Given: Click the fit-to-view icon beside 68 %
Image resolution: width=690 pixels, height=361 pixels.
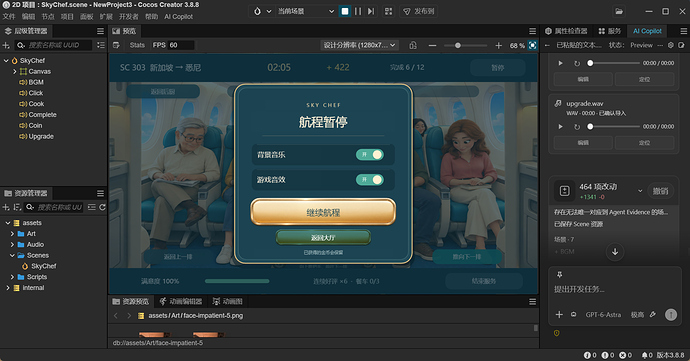Looking at the screenshot, I should 532,45.
